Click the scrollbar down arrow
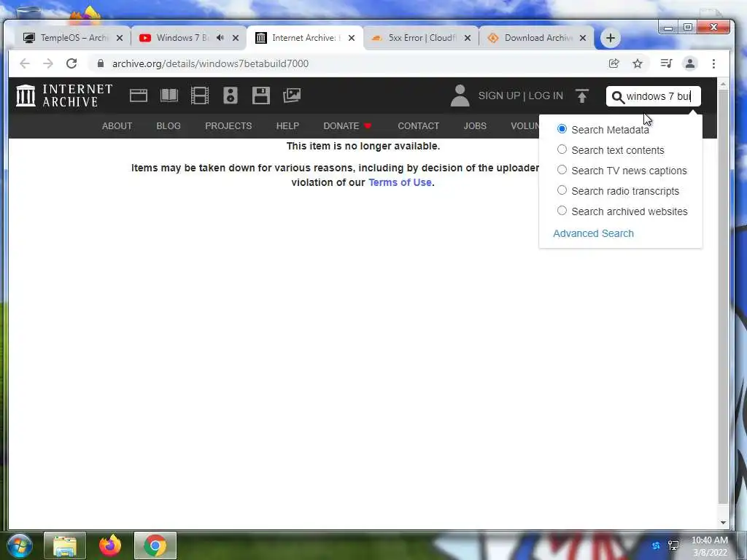Viewport: 747px width, 560px height. [x=723, y=522]
